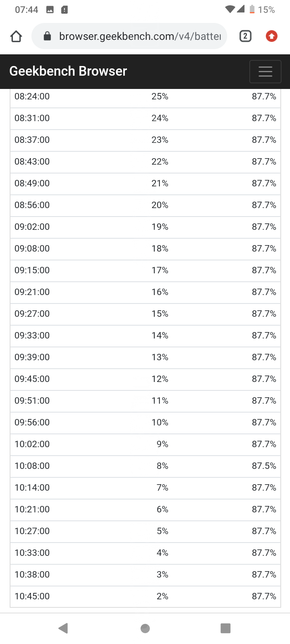The width and height of the screenshot is (290, 644).
Task: Tap the 87.5% value in 10:08:00 row
Action: coord(264,466)
